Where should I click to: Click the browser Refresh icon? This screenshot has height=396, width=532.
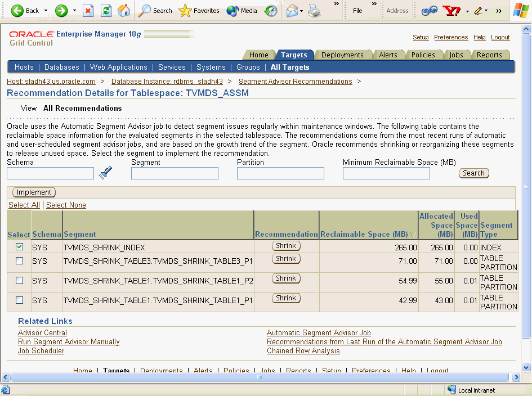coord(106,11)
